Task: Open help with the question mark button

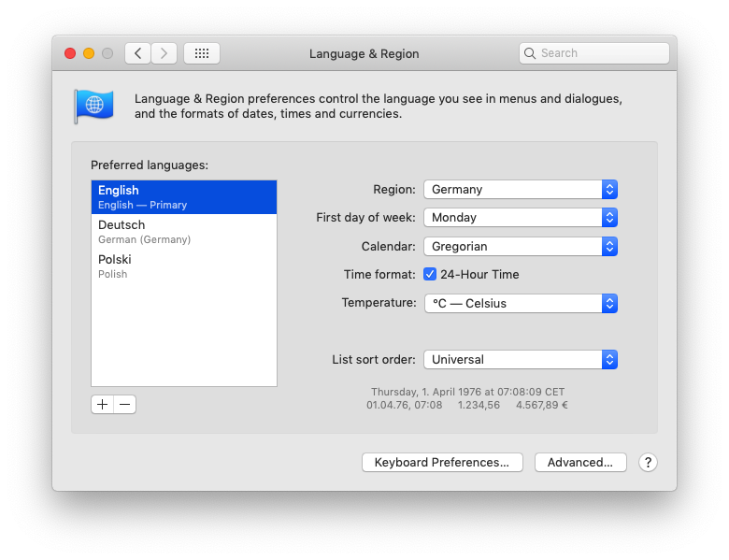Action: pyautogui.click(x=648, y=462)
